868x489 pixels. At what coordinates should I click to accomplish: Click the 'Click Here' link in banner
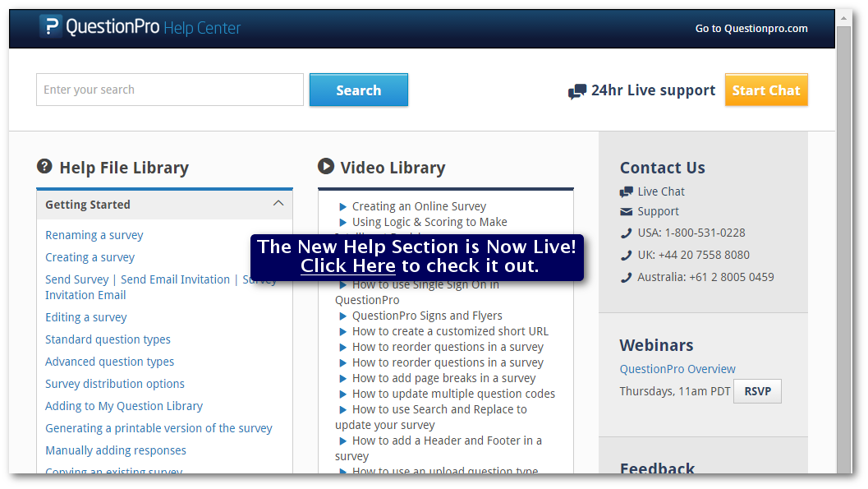[347, 265]
